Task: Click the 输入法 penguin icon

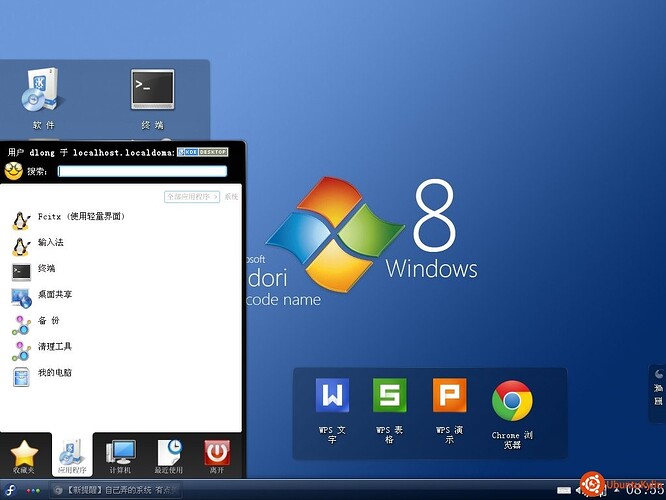Action: point(21,247)
